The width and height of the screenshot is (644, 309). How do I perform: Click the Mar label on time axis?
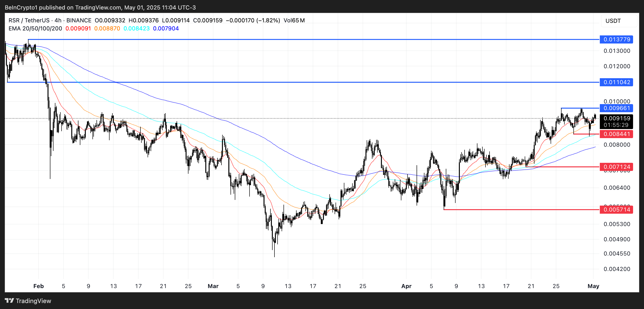point(213,286)
